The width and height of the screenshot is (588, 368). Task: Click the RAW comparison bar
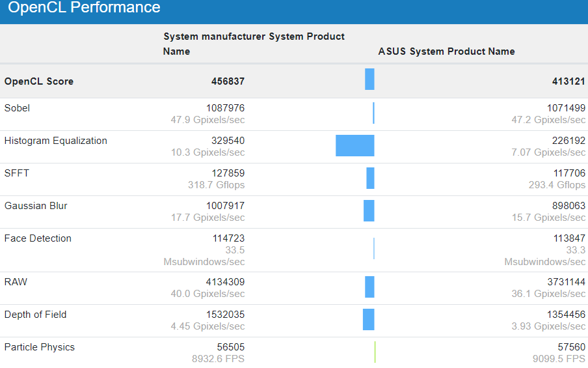coord(369,287)
